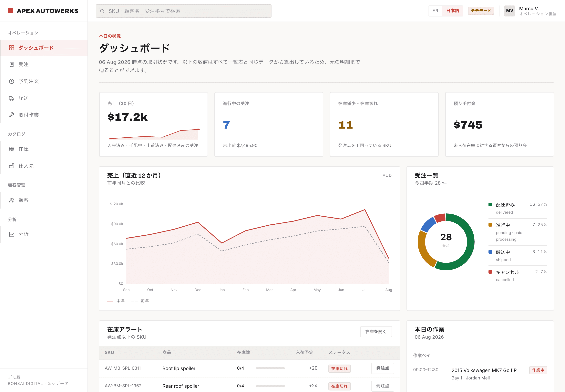
Task: Click the 仕入先 factory icon
Action: tap(12, 166)
